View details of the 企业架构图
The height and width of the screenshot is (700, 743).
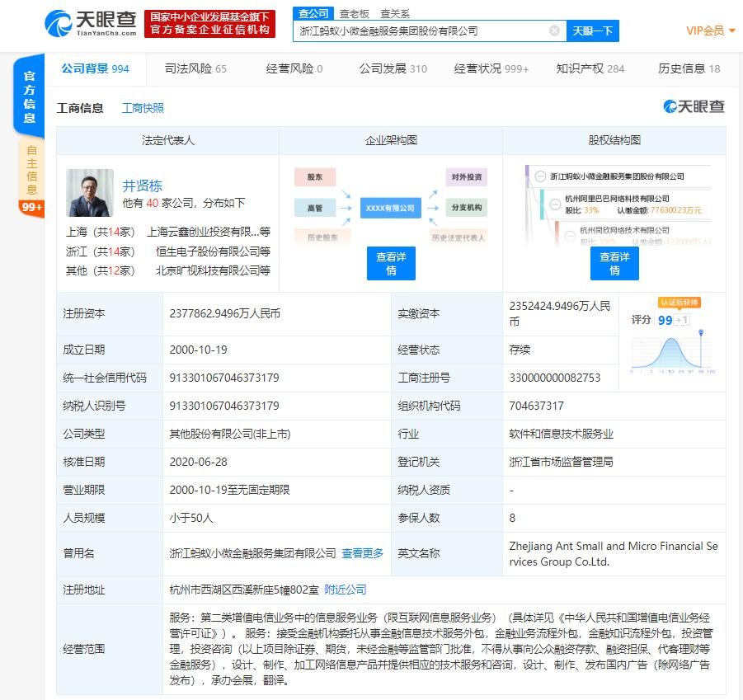click(391, 263)
